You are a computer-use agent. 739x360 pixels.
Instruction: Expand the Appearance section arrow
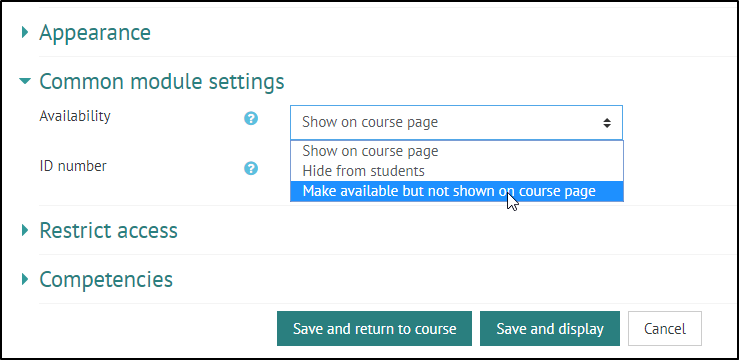tap(25, 33)
